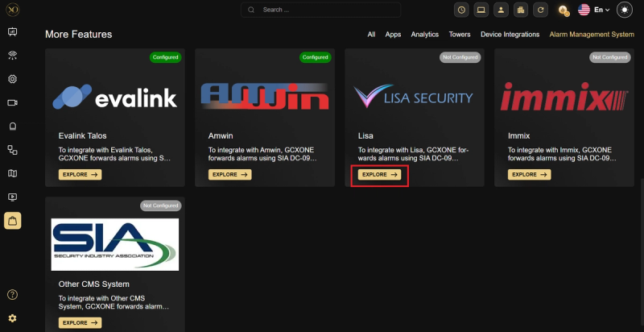Select the All filter tab
Viewport: 644px width, 332px height.
tap(371, 35)
